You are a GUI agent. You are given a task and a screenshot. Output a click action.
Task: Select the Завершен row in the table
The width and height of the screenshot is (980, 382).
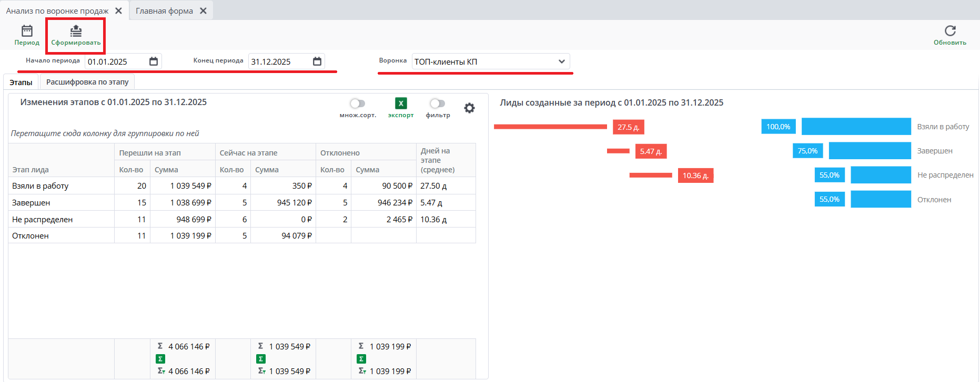(x=31, y=203)
